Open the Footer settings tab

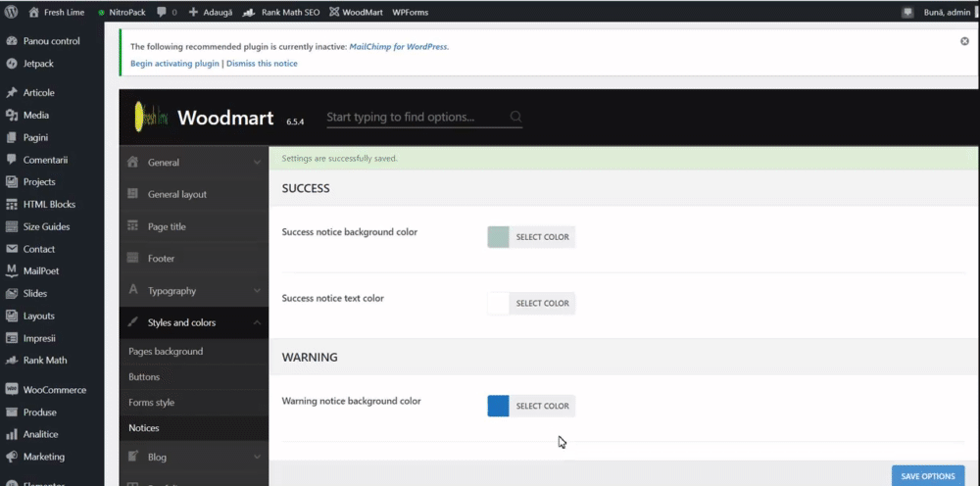[194, 259]
